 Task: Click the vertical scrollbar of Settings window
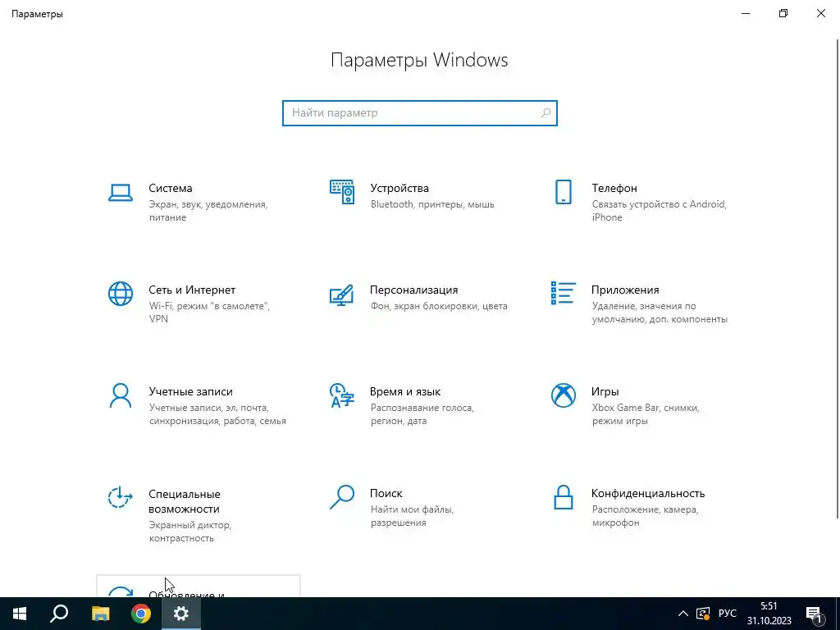click(x=838, y=279)
